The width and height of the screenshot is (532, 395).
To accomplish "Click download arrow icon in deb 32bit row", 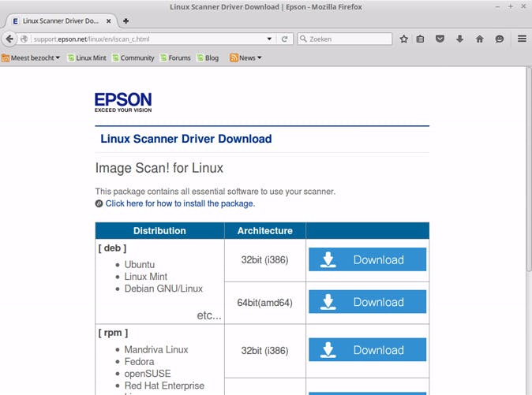I will (328, 259).
